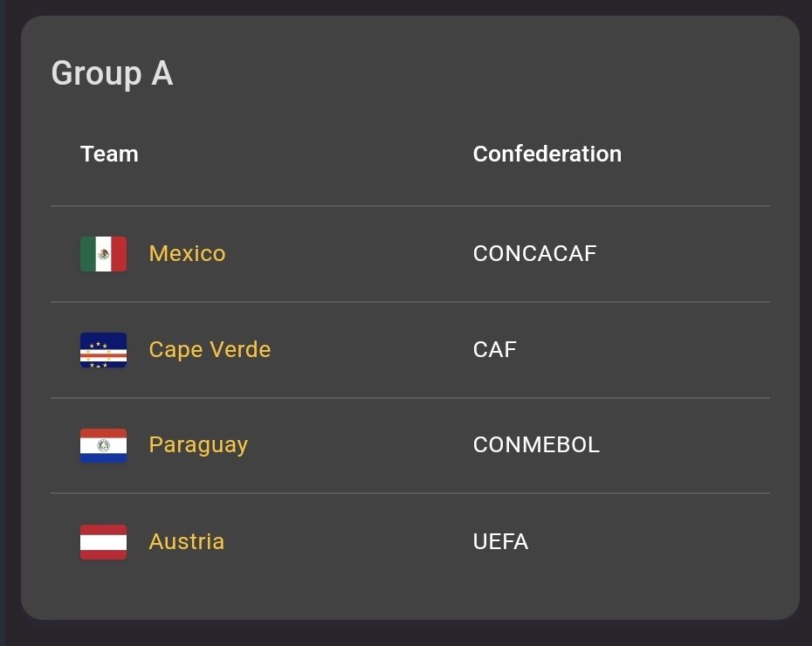Viewport: 812px width, 646px height.
Task: Click divider between Cape Verde and Paraguay
Action: (x=410, y=398)
